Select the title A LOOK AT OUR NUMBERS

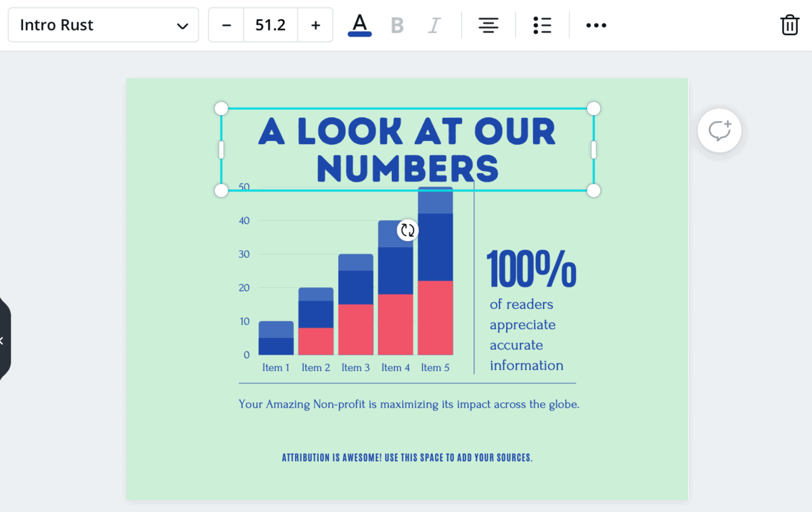coord(406,148)
